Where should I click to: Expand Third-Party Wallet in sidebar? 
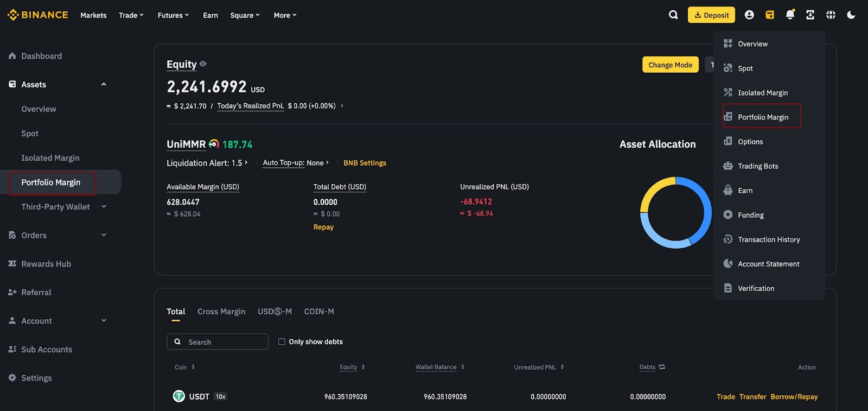coord(104,206)
